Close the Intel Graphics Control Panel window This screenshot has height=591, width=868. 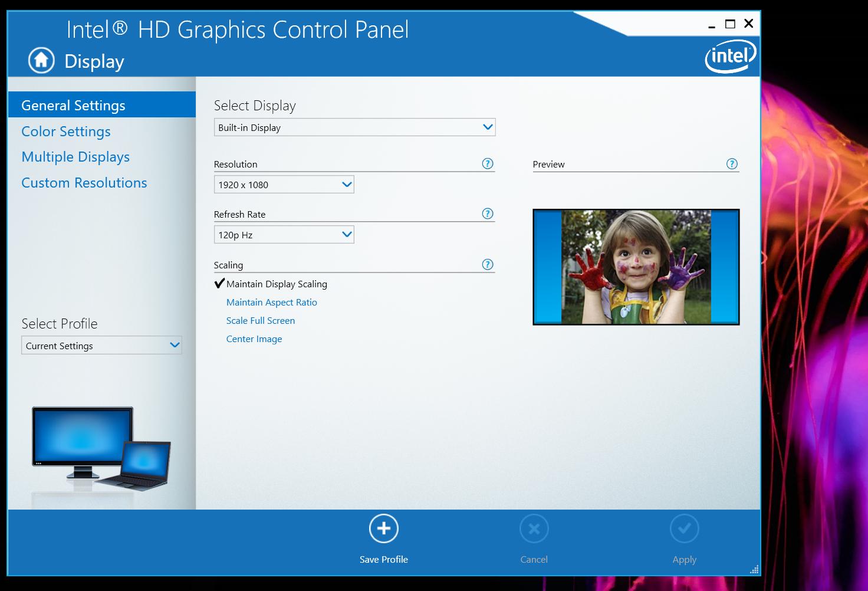[749, 24]
